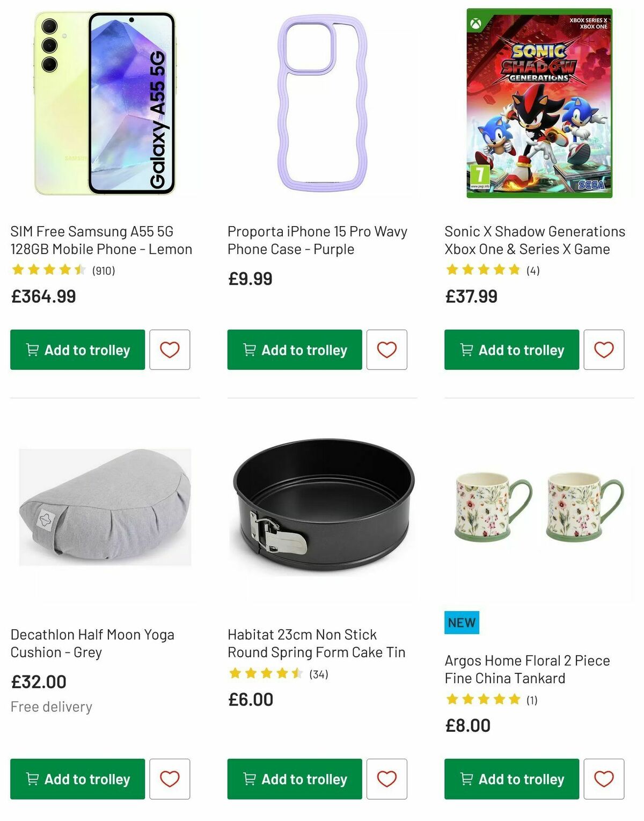
Task: Open the Samsung A55 5G product link
Action: coord(101,240)
